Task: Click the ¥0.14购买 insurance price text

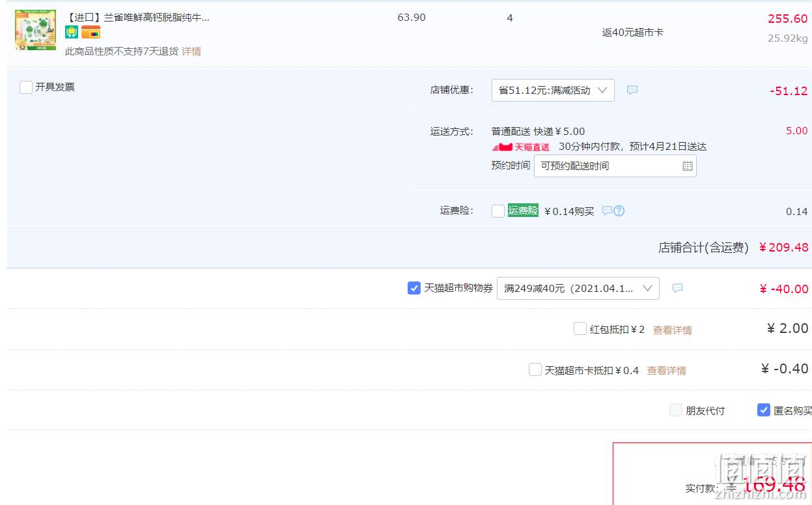Action: [x=569, y=211]
